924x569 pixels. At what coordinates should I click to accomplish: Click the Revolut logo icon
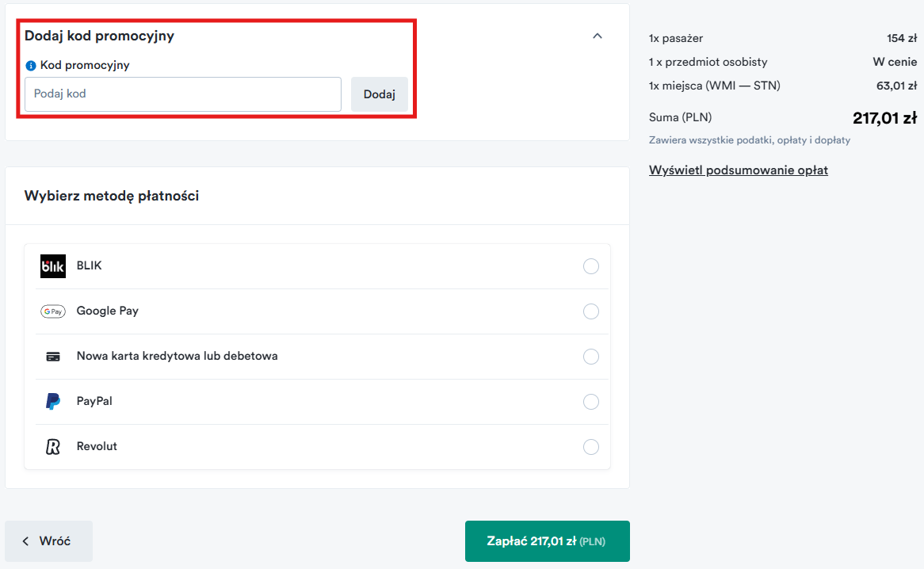click(53, 447)
